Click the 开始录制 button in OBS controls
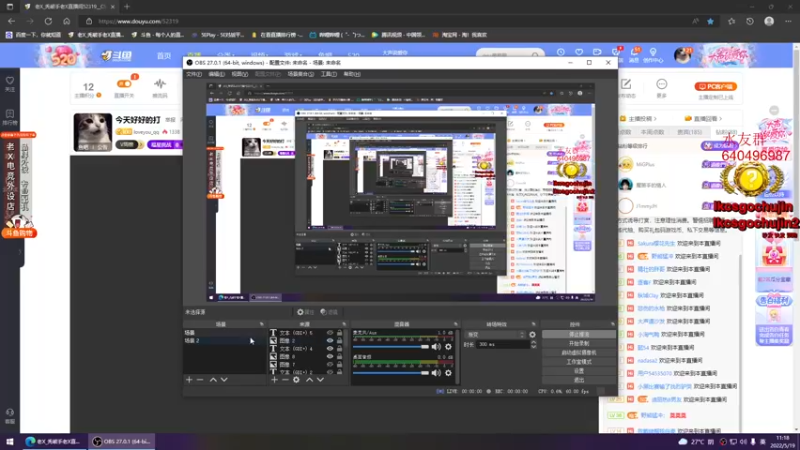This screenshot has width=800, height=450. coord(579,343)
